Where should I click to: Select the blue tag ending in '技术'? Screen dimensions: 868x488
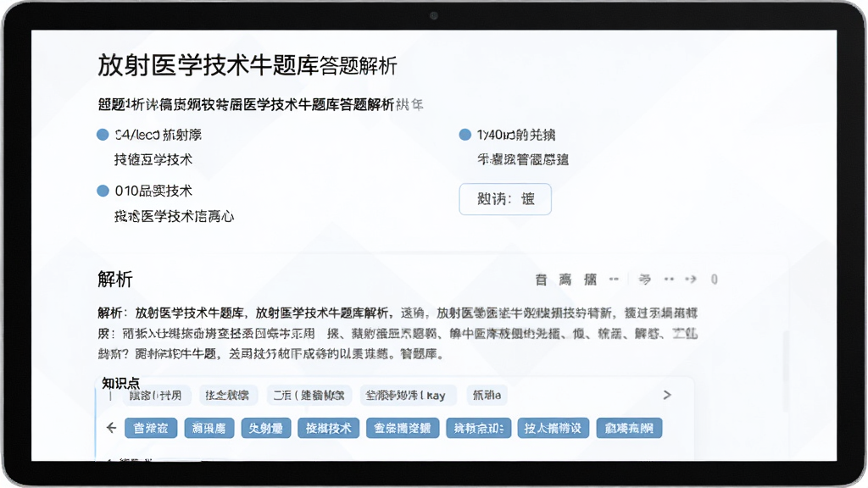click(328, 428)
